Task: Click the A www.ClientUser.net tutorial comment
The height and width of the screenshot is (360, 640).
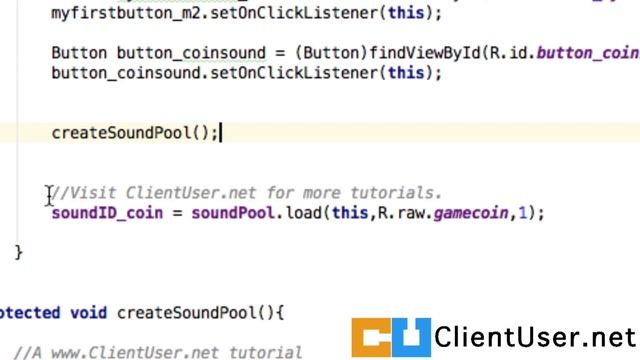Action: (158, 353)
